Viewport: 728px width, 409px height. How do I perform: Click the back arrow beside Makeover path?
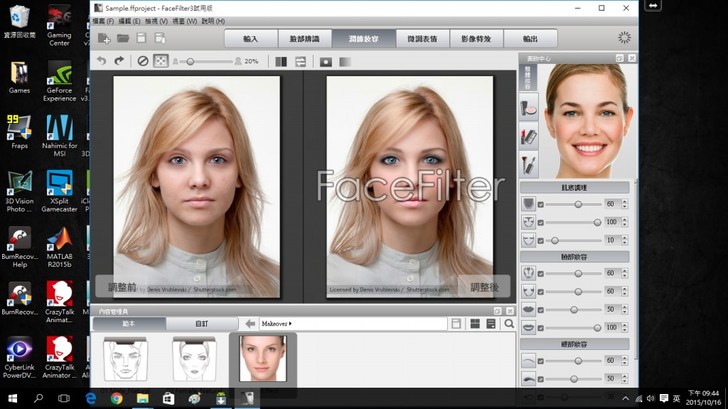[249, 324]
